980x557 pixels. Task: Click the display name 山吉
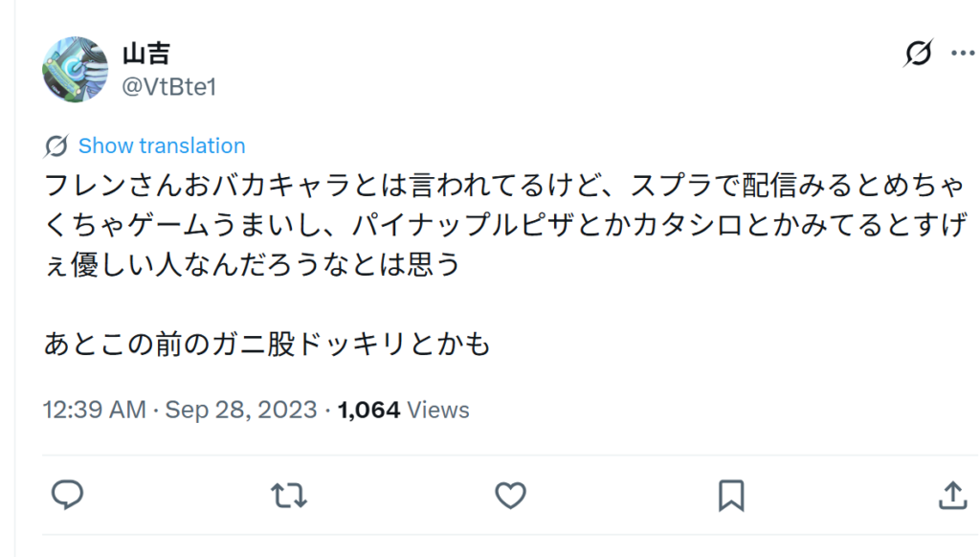(x=146, y=55)
